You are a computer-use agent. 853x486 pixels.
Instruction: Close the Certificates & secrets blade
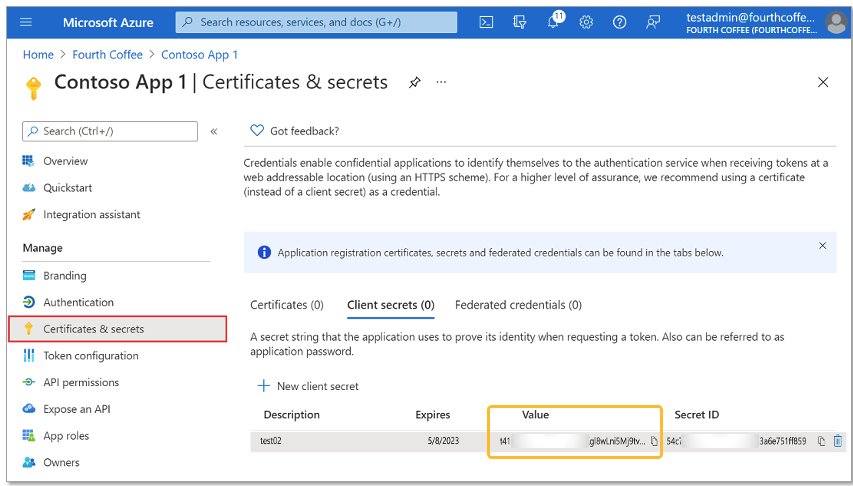click(823, 82)
